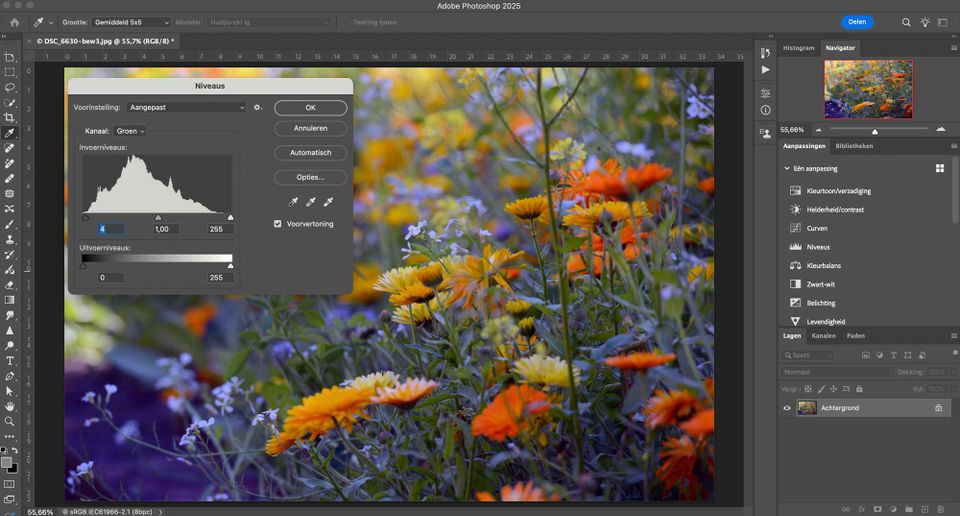
Task: Click the Kleurbalans adjustment icon
Action: point(796,265)
